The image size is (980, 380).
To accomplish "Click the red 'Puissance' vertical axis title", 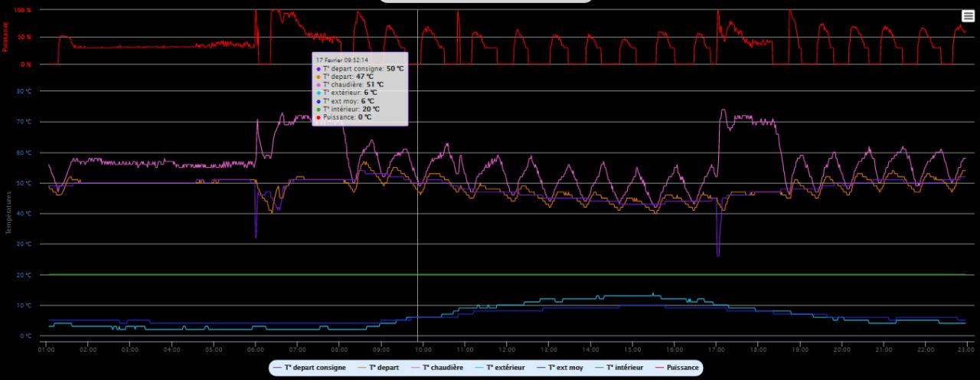I will click(x=5, y=37).
